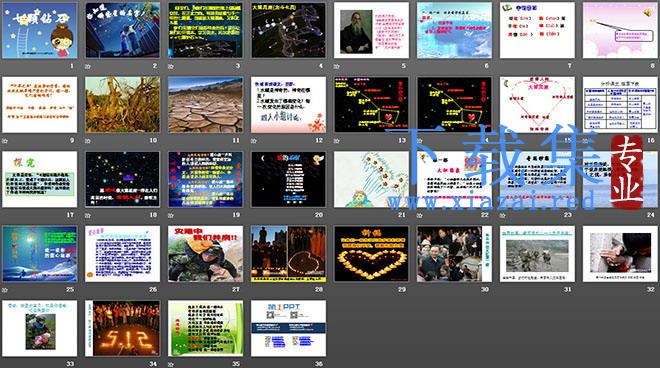Click the animation star icon under slide 12
660x368 pixels.
(x=253, y=141)
